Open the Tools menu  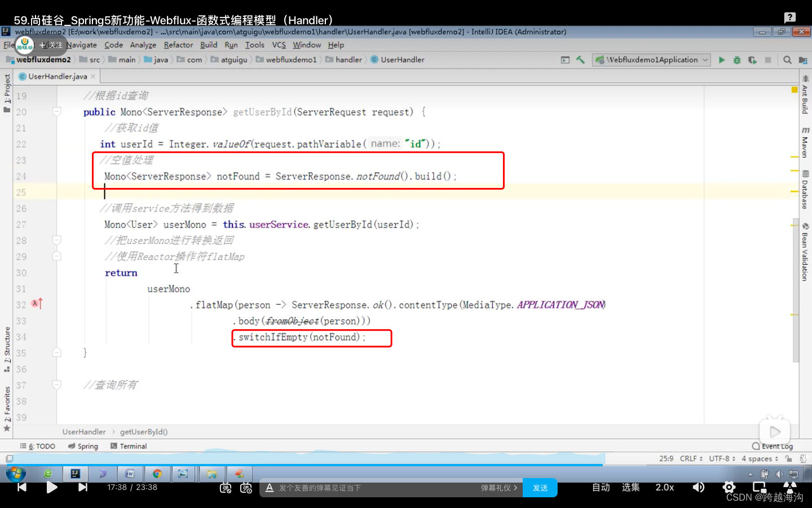click(255, 45)
